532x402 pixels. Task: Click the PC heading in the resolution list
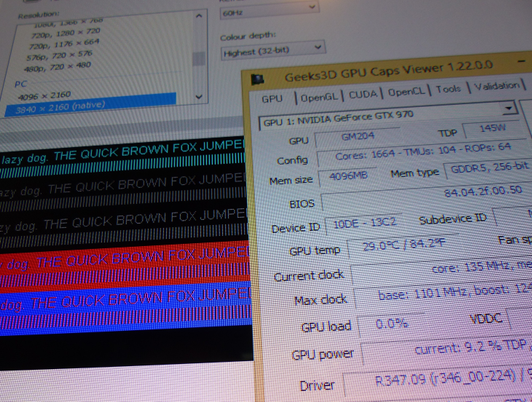20,84
